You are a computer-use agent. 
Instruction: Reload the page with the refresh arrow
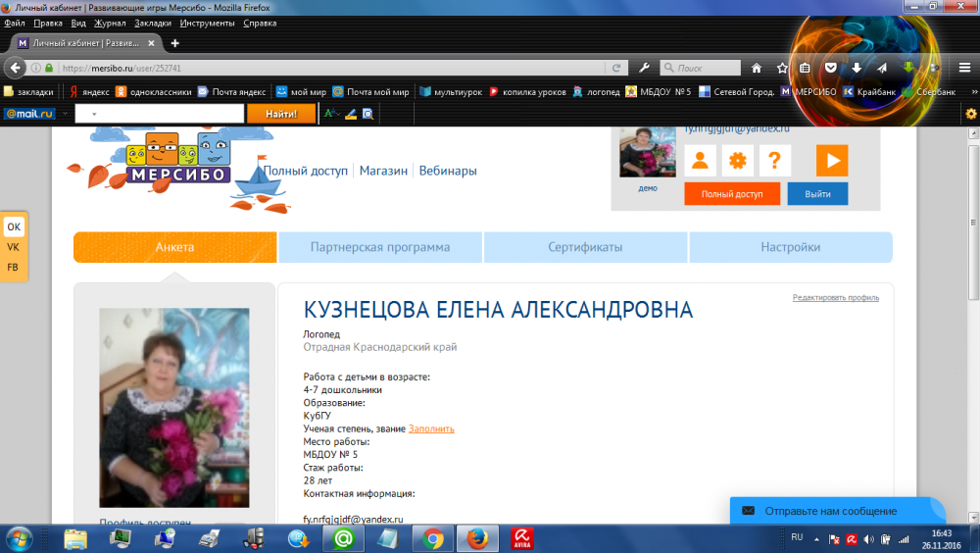point(616,68)
